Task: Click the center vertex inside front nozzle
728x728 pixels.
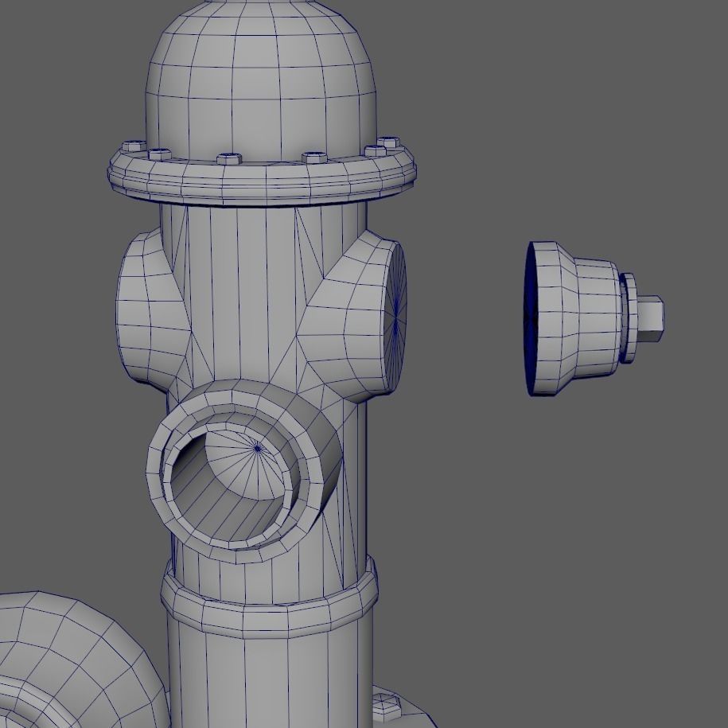Action: click(x=258, y=449)
